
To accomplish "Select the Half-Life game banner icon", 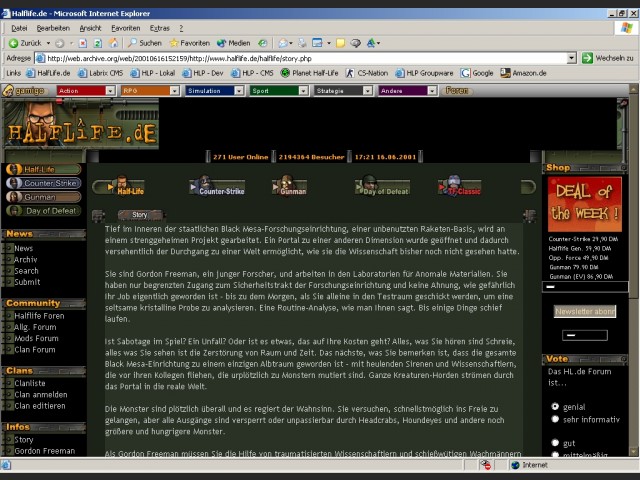I will click(119, 186).
